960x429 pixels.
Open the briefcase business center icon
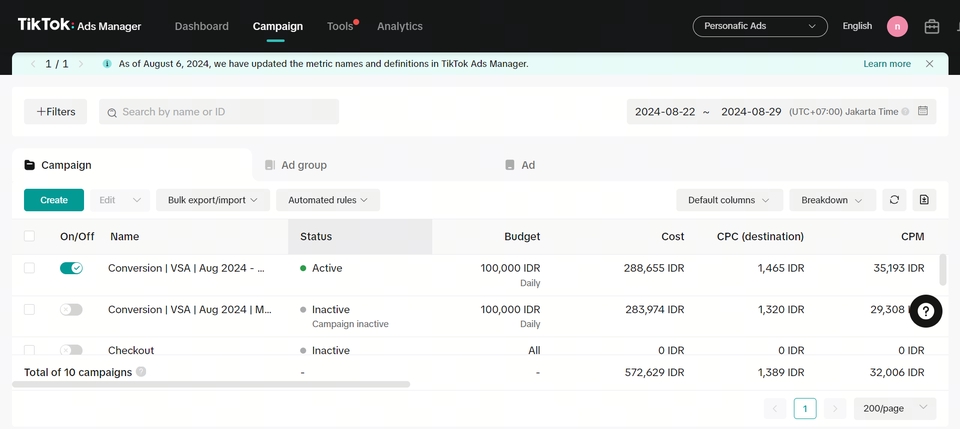point(932,26)
